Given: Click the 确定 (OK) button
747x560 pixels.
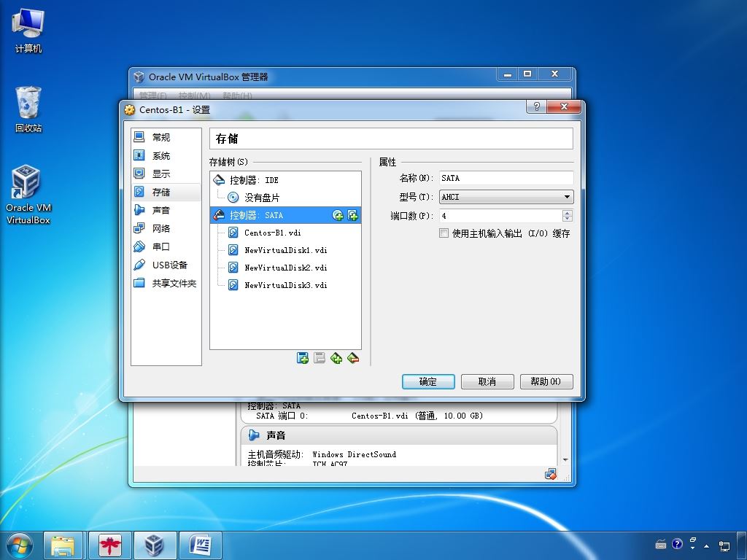Looking at the screenshot, I should click(428, 381).
